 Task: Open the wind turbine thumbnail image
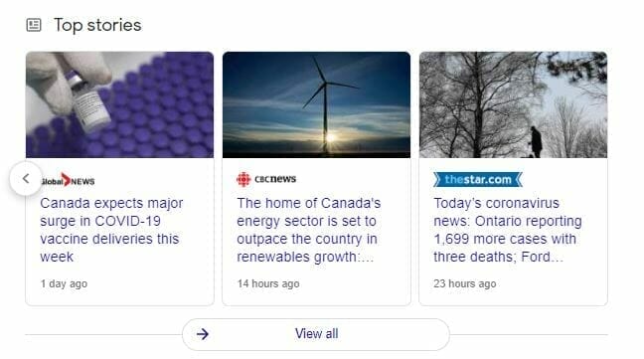click(316, 104)
